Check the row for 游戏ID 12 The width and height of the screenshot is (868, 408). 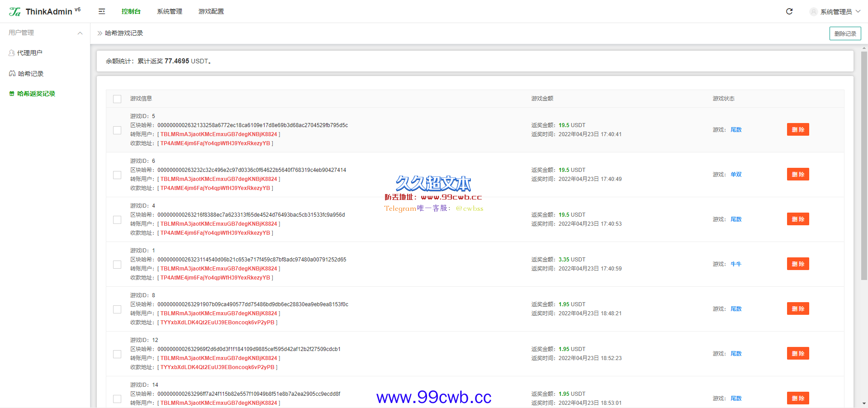[117, 354]
